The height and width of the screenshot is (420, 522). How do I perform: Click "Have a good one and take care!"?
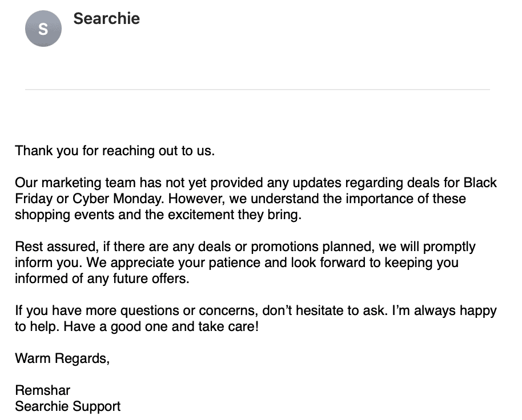161,326
